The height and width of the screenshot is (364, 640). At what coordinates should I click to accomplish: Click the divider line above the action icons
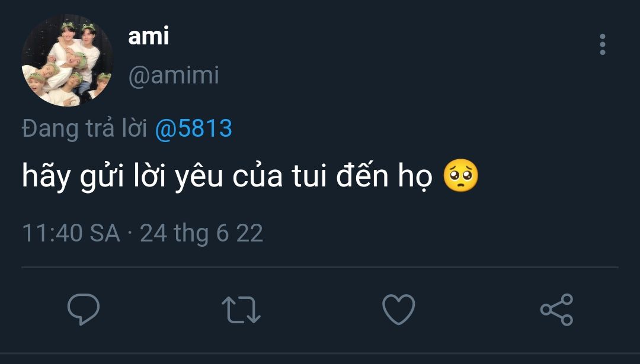[320, 267]
